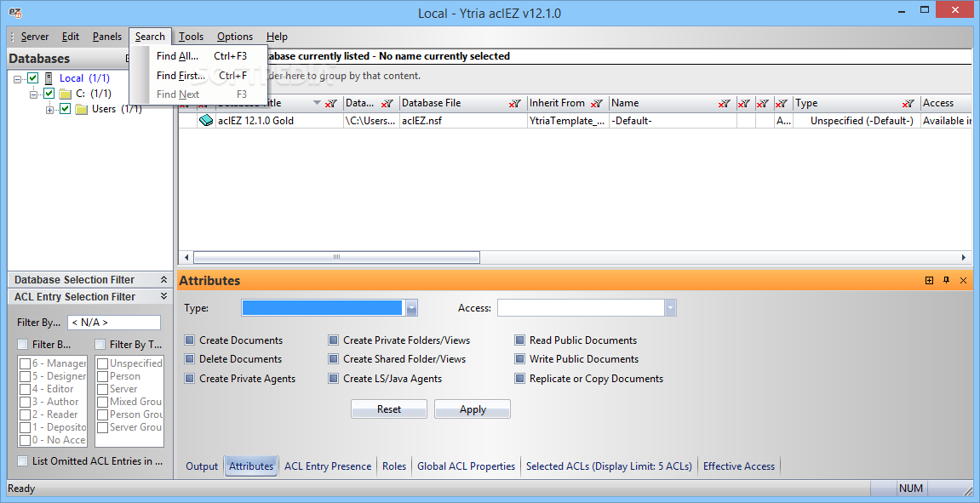This screenshot has height=503, width=980.
Task: Click the filter icon in the Type column
Action: point(908,104)
